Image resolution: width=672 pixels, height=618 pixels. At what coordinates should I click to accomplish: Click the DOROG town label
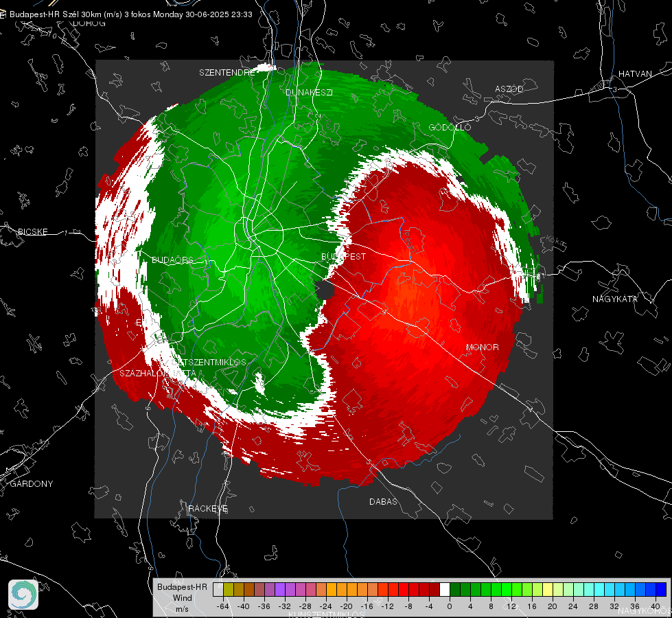[89, 23]
